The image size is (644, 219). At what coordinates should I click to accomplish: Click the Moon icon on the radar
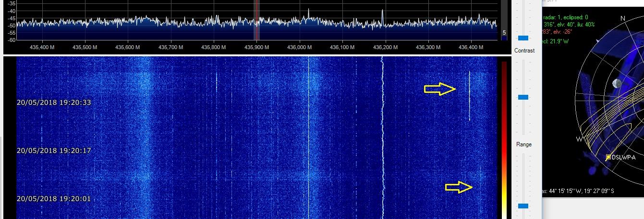[x=616, y=83]
